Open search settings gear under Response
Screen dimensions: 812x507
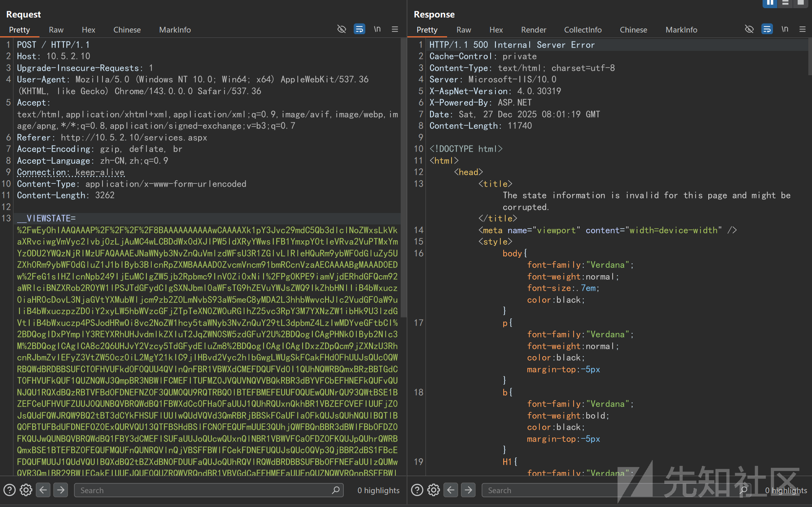(434, 490)
